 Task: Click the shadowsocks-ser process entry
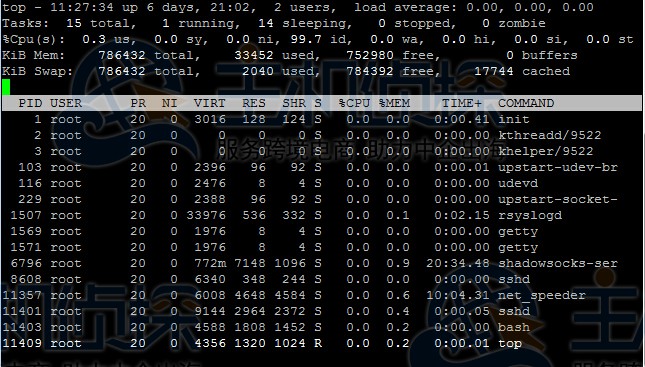pos(557,263)
